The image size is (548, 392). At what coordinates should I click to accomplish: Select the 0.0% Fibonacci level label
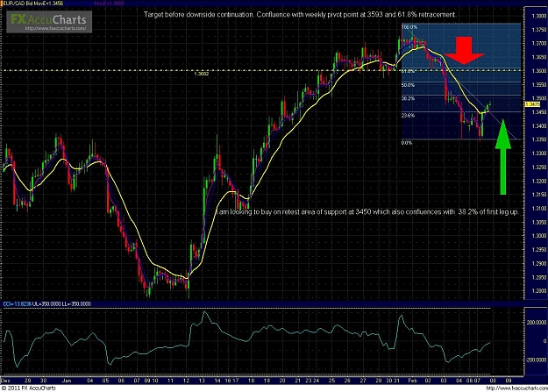407,143
